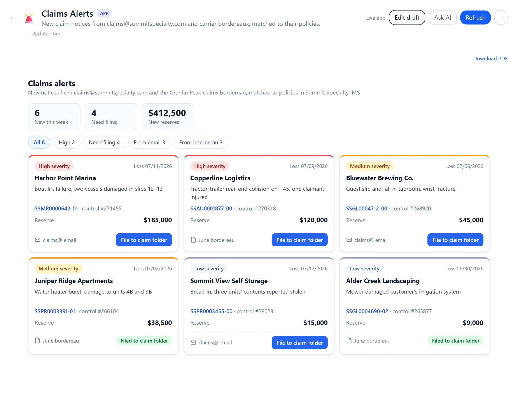The width and height of the screenshot is (518, 420).
Task: Click Filed to claim folder badge on Juniper Ridge
Action: (x=144, y=340)
